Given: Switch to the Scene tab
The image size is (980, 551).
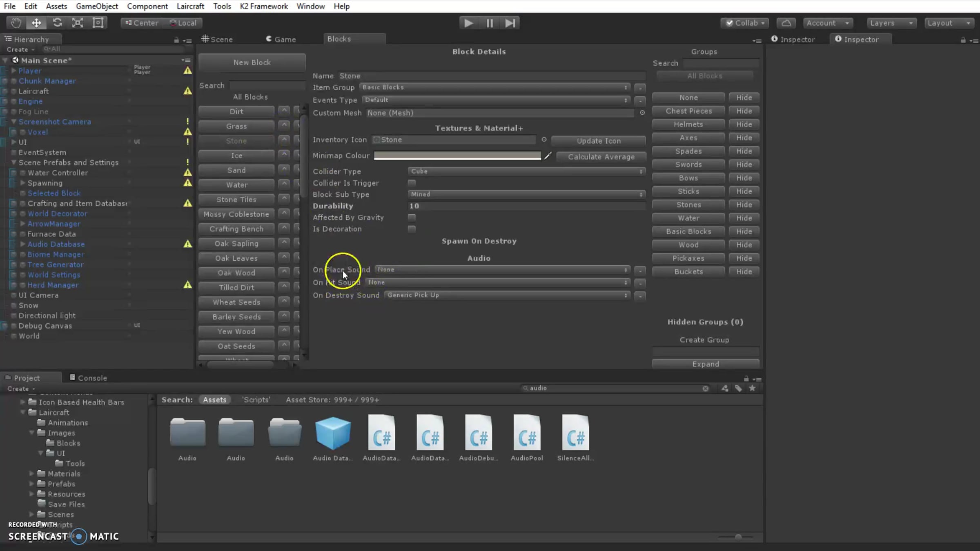Looking at the screenshot, I should pos(217,39).
